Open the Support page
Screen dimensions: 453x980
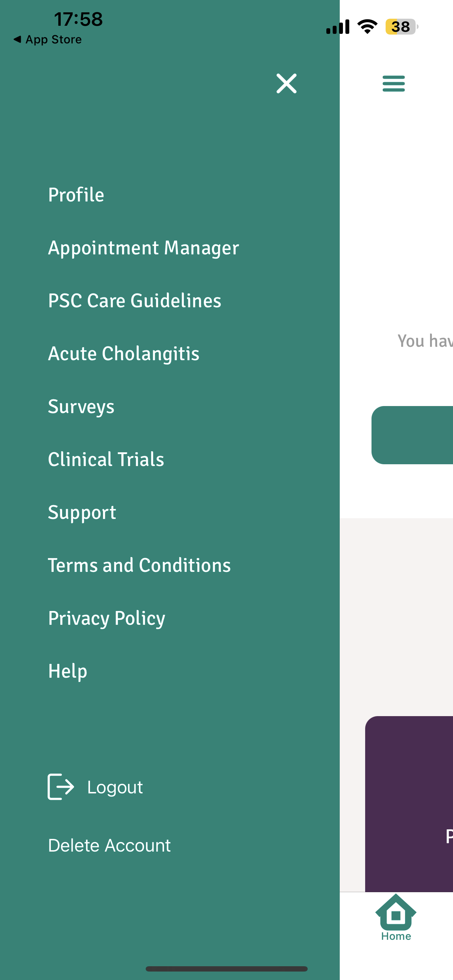tap(82, 512)
